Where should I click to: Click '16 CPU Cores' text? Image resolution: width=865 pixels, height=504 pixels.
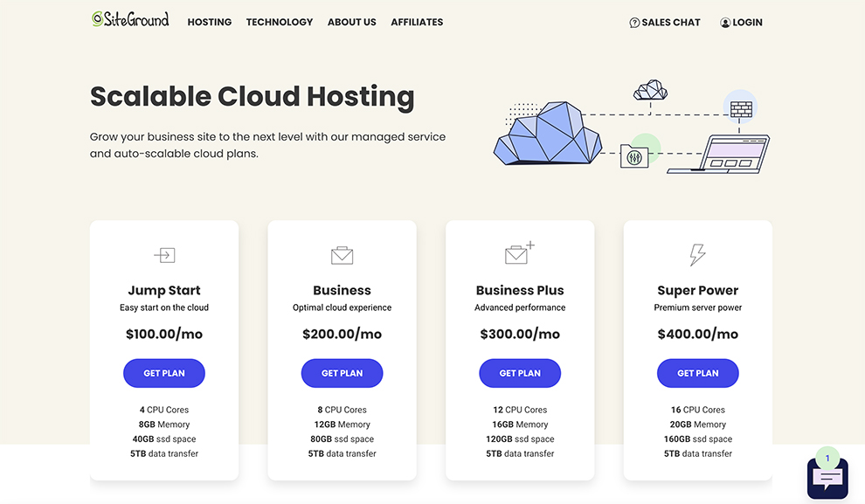click(x=698, y=410)
